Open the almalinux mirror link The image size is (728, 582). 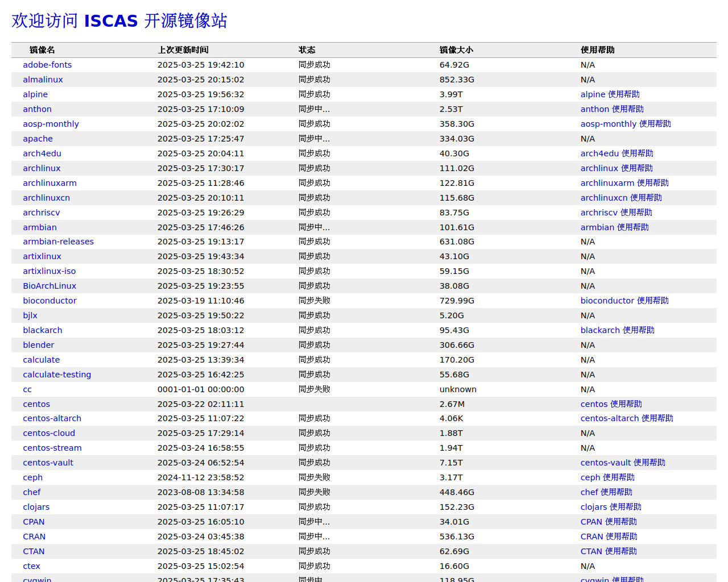(43, 80)
